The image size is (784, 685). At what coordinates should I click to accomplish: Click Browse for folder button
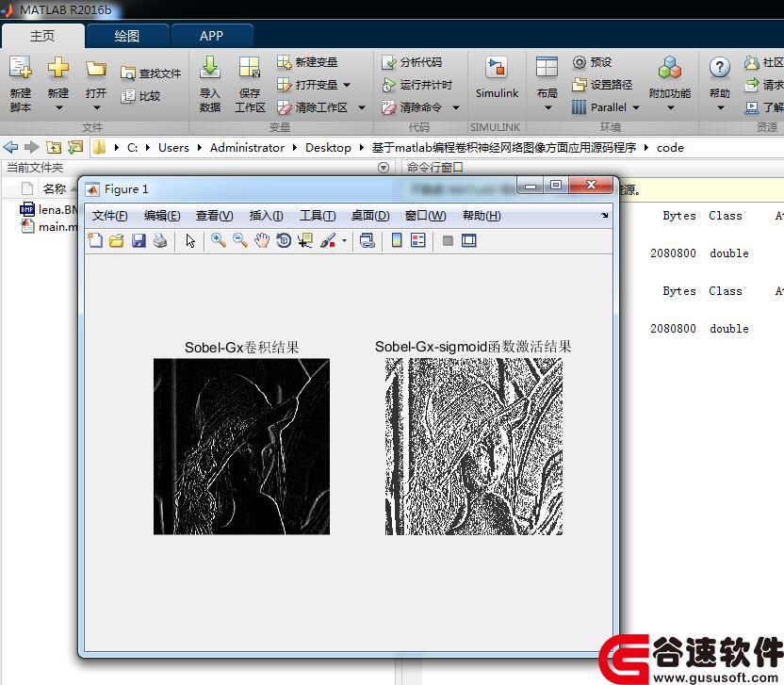[x=75, y=147]
